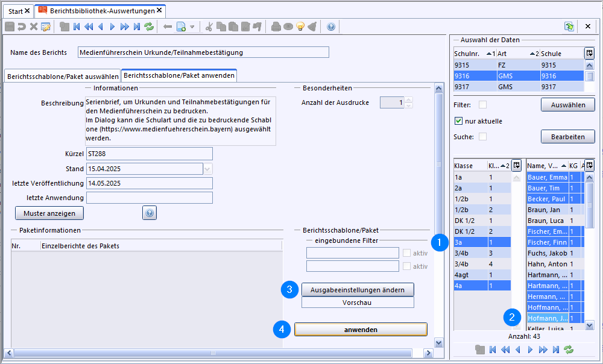This screenshot has width=603, height=364.
Task: Toggle 'aktiv' checkbox of first eingebundene Filter
Action: point(406,253)
